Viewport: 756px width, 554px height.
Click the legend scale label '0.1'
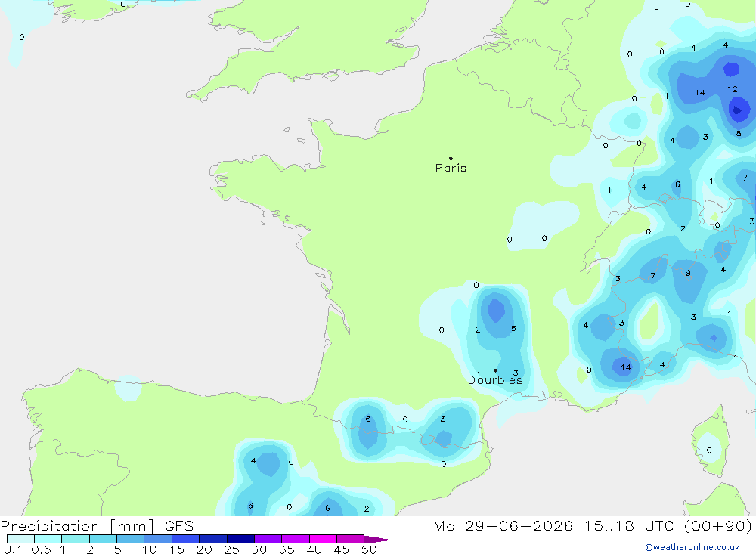[13, 549]
